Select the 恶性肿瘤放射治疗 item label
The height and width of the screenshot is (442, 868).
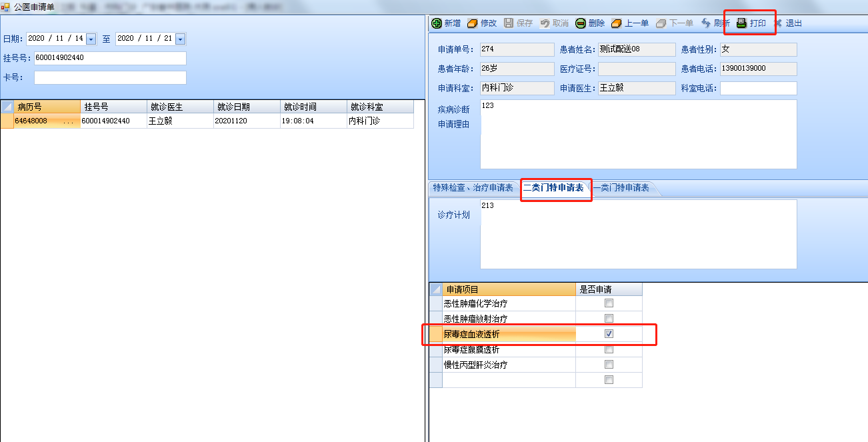click(x=476, y=319)
